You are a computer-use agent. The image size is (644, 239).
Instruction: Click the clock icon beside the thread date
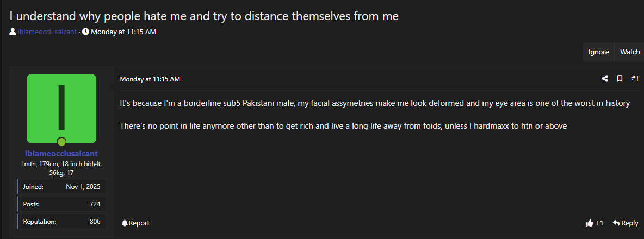(x=85, y=32)
